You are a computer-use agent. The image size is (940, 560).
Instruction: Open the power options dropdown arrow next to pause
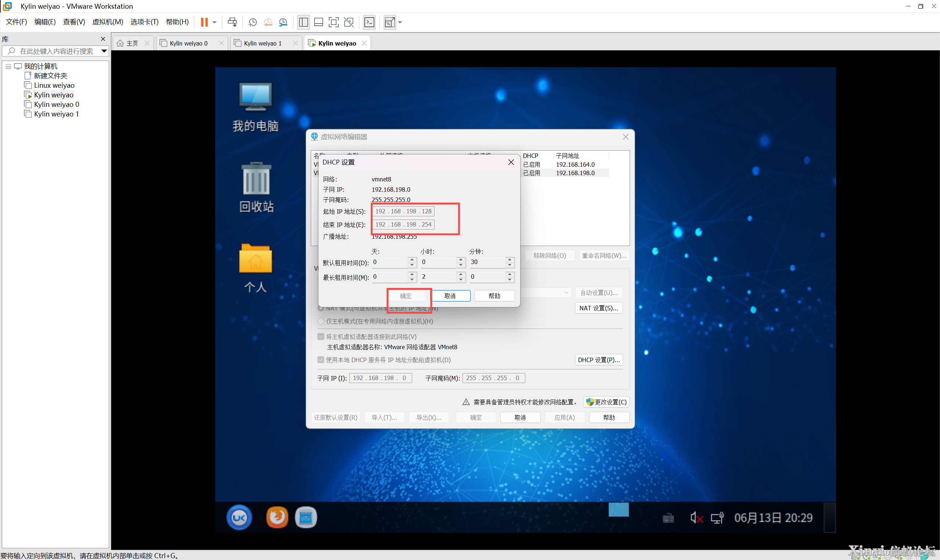point(215,22)
